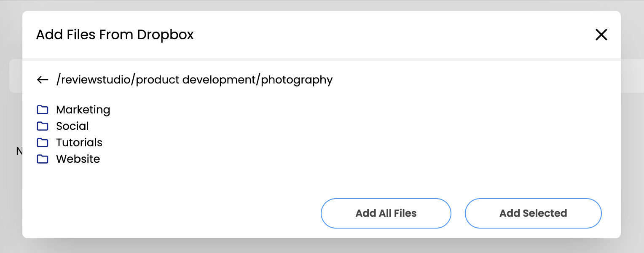
Task: Go back using the left arrow
Action: [43, 80]
